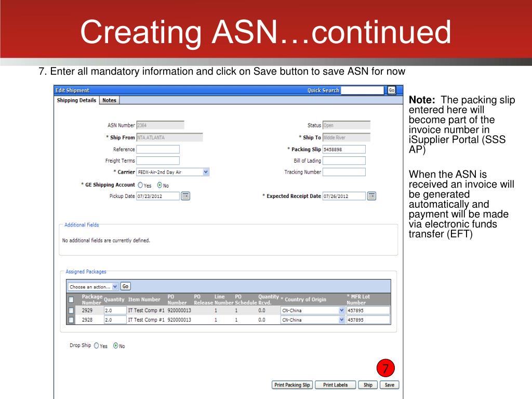This screenshot has height=399, width=532.
Task: Click the Ship To field
Action: 347,137
